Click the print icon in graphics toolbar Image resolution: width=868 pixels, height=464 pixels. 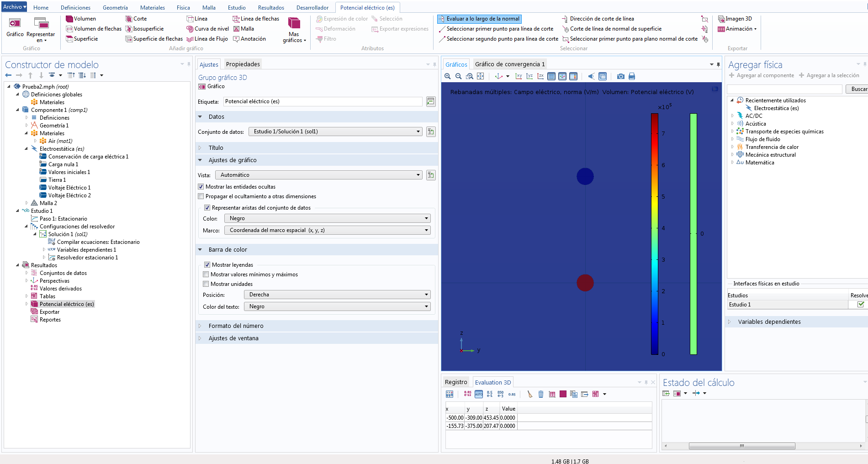tap(632, 76)
